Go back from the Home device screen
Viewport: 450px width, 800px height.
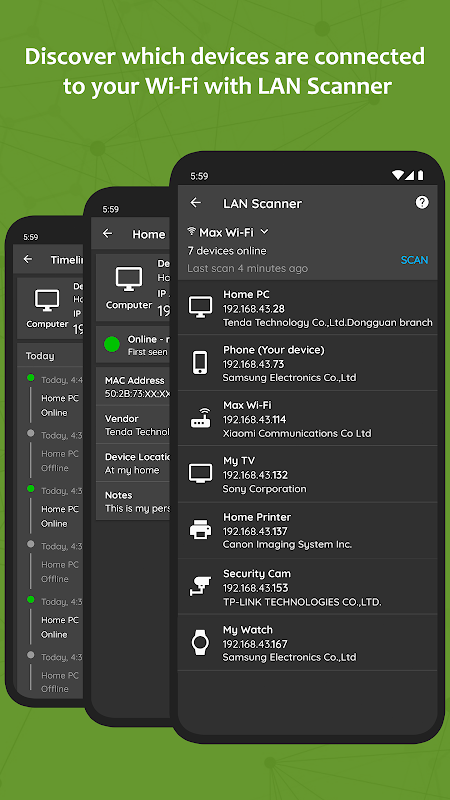point(107,233)
